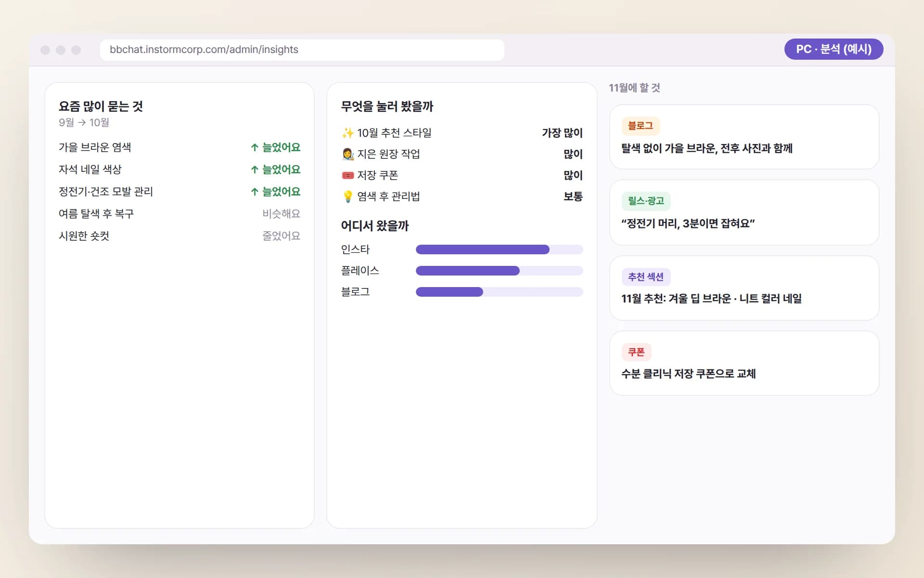Viewport: 924px width, 578px height.
Task: Click 늘었어요 next to 정전기·건조 모발 관리
Action: coord(281,192)
